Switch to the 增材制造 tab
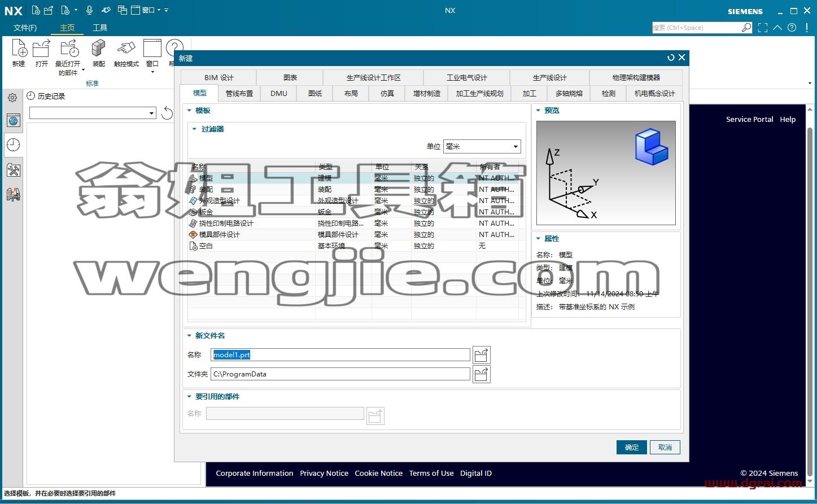Image resolution: width=817 pixels, height=504 pixels. click(427, 93)
